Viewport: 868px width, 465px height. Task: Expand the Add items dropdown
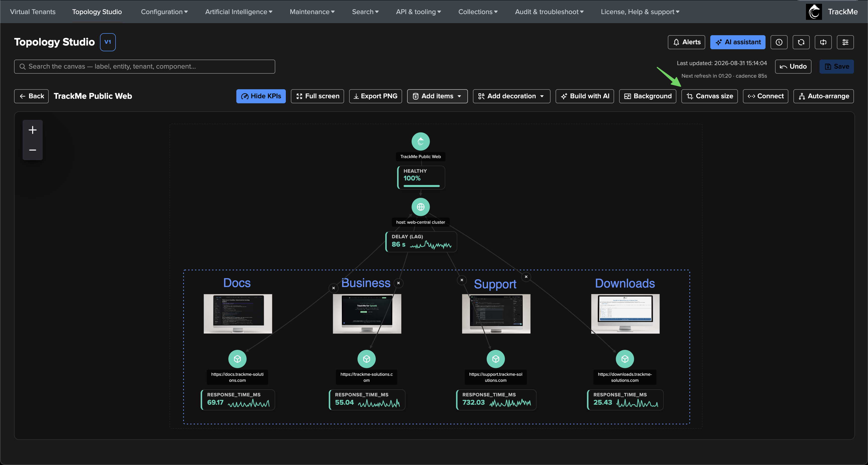(x=437, y=96)
